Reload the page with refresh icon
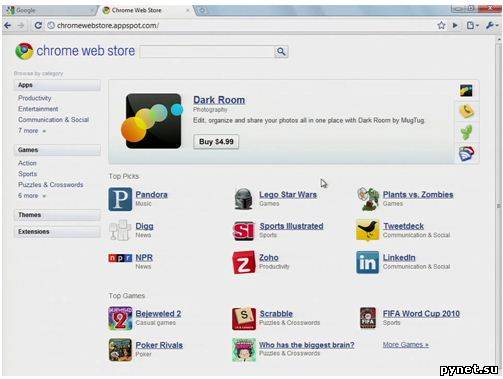The width and height of the screenshot is (503, 379). [38, 25]
